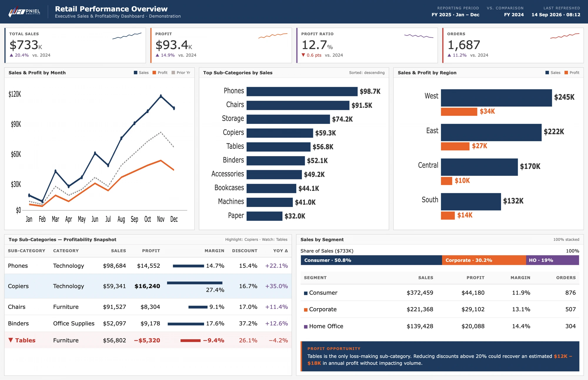Click the 'Sorted: descending' label
The width and height of the screenshot is (588, 380).
[x=367, y=73]
